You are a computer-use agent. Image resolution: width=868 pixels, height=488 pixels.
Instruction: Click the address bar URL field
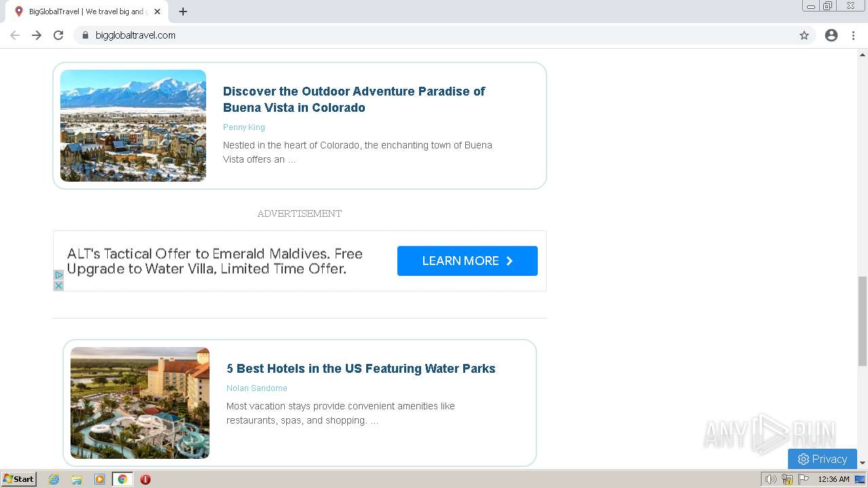pos(444,35)
